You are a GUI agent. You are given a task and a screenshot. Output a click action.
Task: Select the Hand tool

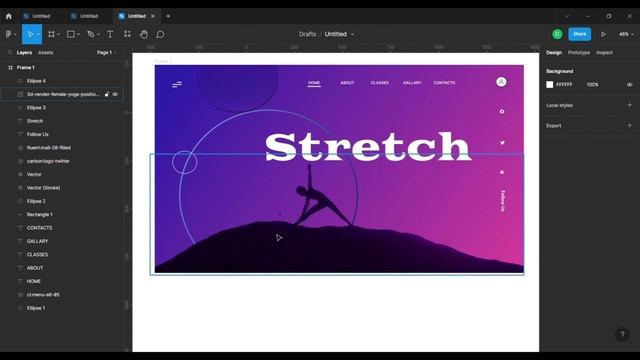point(144,34)
